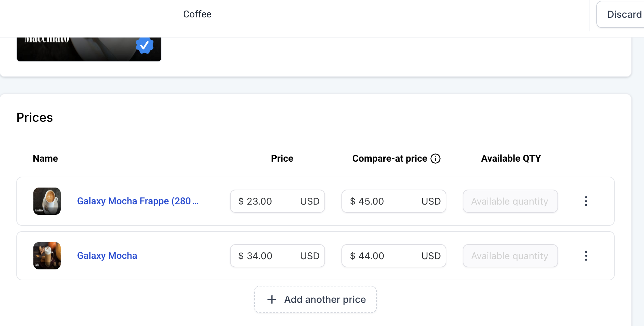Open three-dot menu for Galaxy Mocha Frappe
The width and height of the screenshot is (644, 326).
coord(586,201)
